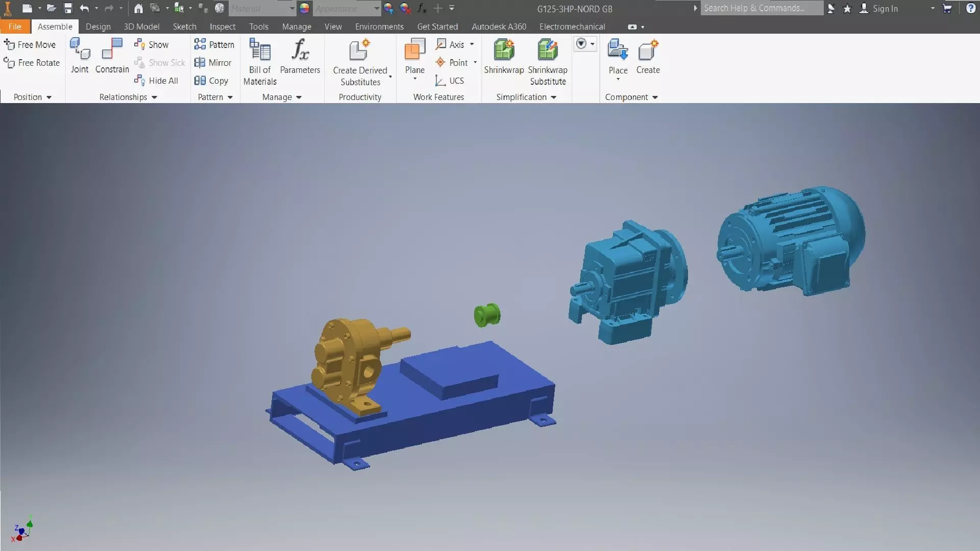Click the favorites star icon
This screenshot has width=980, height=551.
(x=847, y=8)
